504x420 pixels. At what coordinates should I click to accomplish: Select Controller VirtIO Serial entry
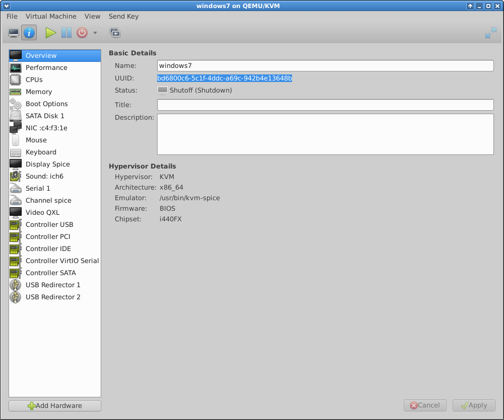click(55, 261)
